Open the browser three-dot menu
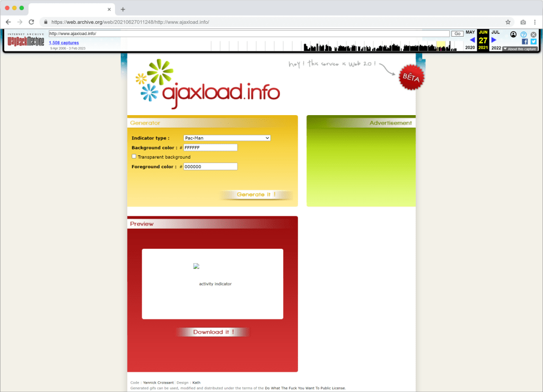 (x=535, y=22)
